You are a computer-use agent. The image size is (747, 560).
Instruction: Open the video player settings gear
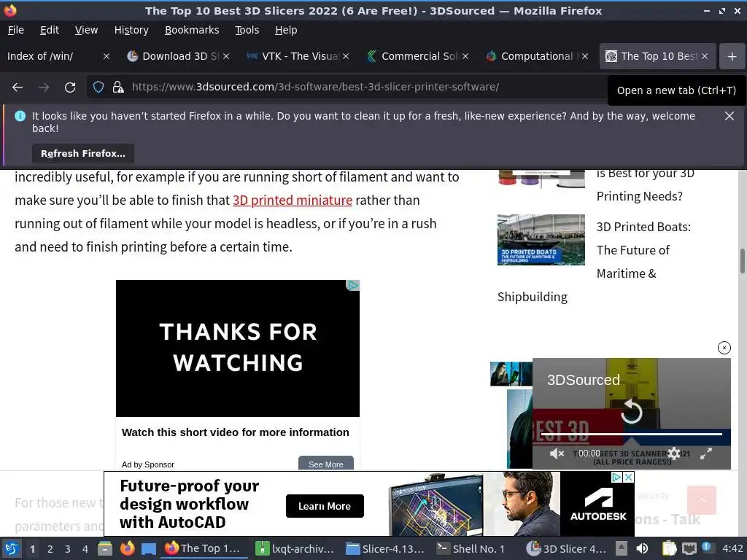(673, 454)
